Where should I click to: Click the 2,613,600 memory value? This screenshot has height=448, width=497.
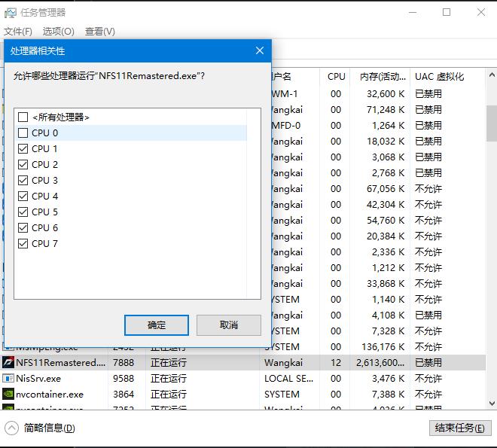tap(380, 362)
